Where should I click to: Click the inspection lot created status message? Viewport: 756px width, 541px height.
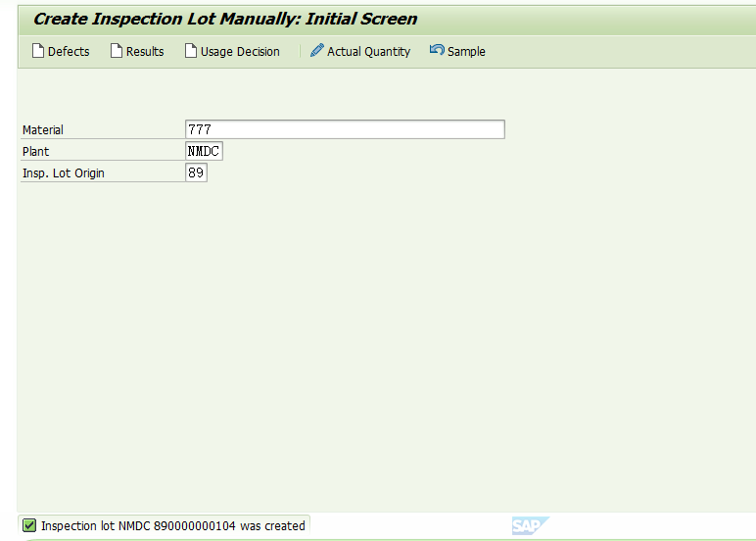tap(173, 525)
